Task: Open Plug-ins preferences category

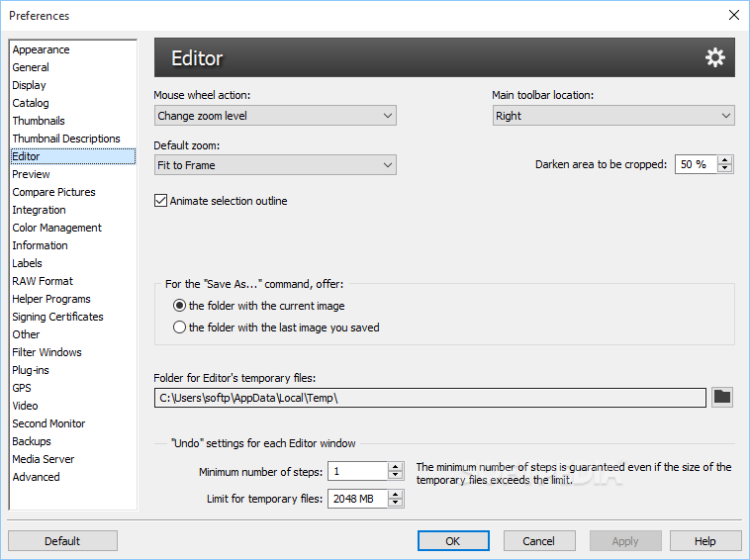Action: 31,370
